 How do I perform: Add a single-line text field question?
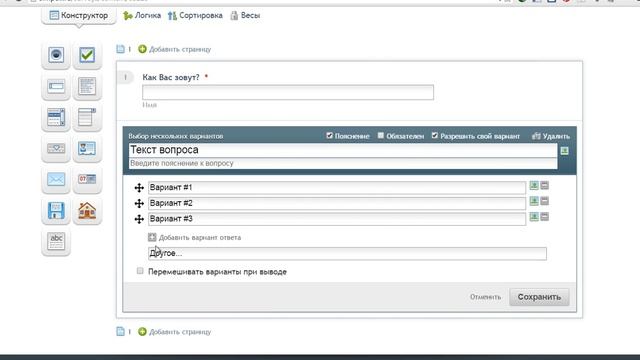[56, 87]
